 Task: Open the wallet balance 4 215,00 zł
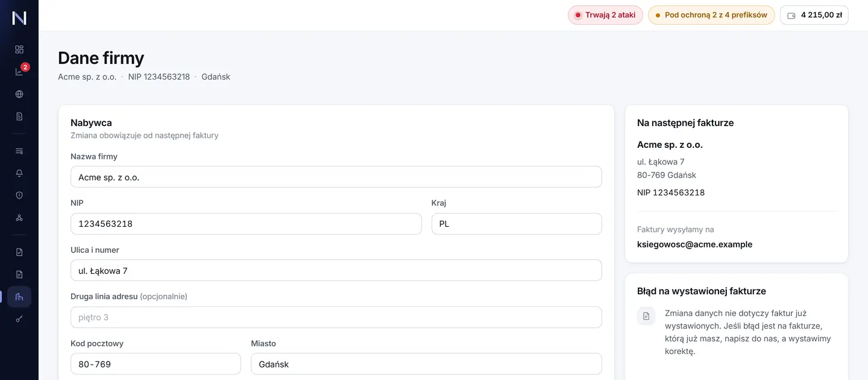814,15
